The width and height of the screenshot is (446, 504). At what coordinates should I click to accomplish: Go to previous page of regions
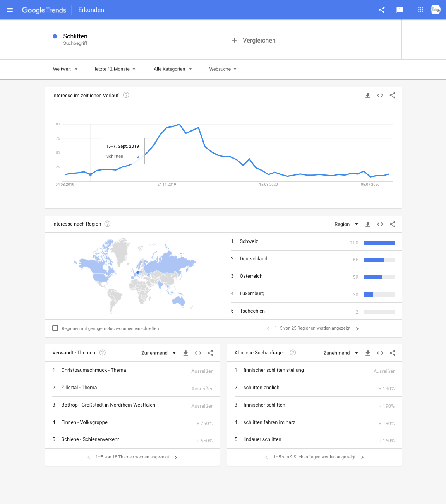pos(268,328)
